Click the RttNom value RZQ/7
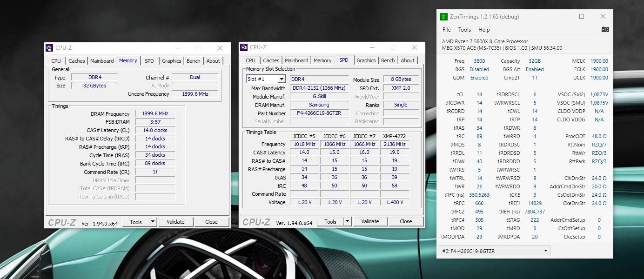 599,145
